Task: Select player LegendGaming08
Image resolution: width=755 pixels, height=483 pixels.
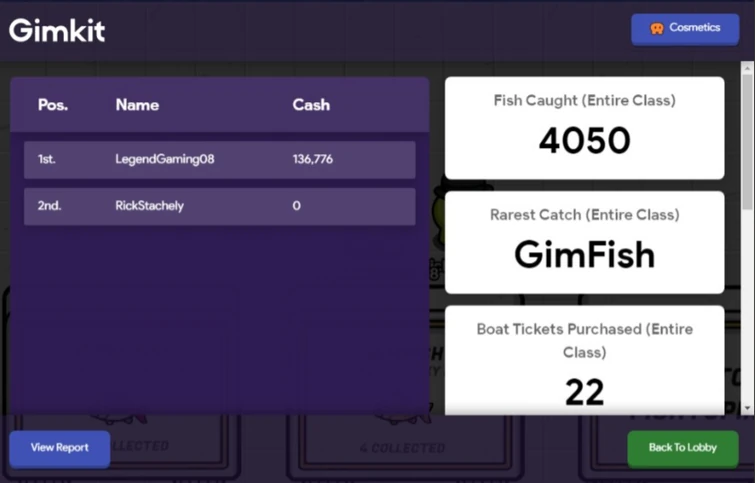Action: tap(165, 159)
